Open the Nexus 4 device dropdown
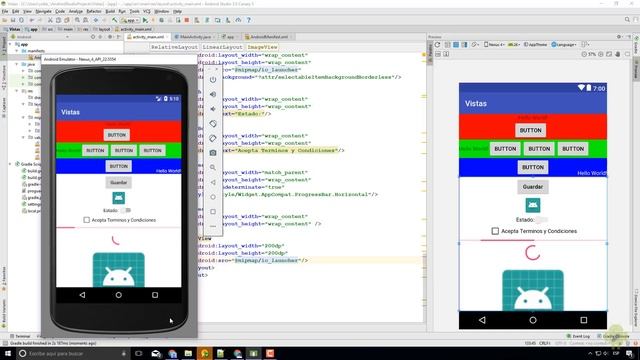 tap(495, 44)
